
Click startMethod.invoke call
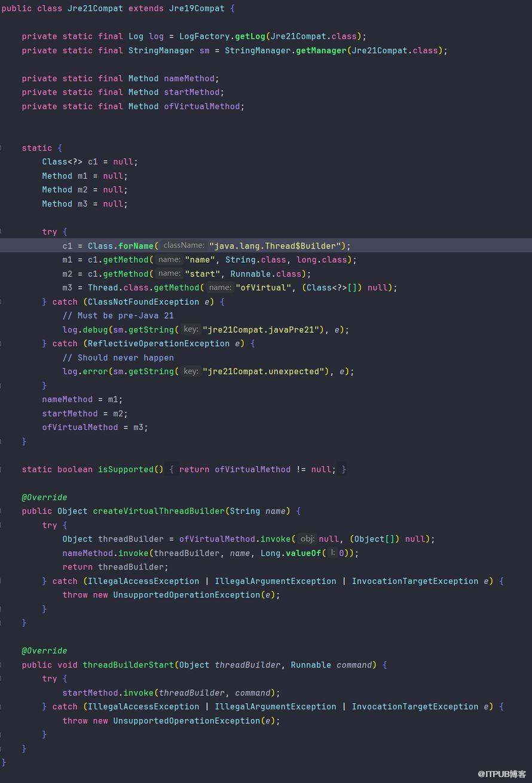(x=108, y=693)
